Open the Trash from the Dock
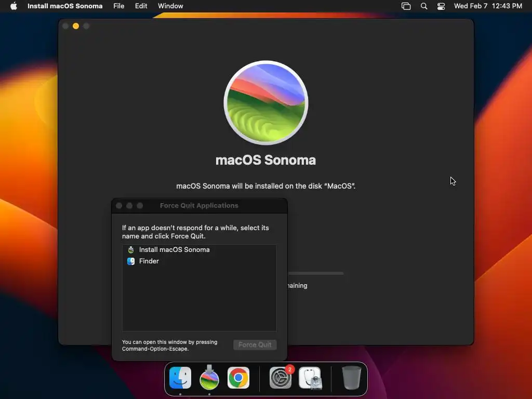 (x=352, y=378)
